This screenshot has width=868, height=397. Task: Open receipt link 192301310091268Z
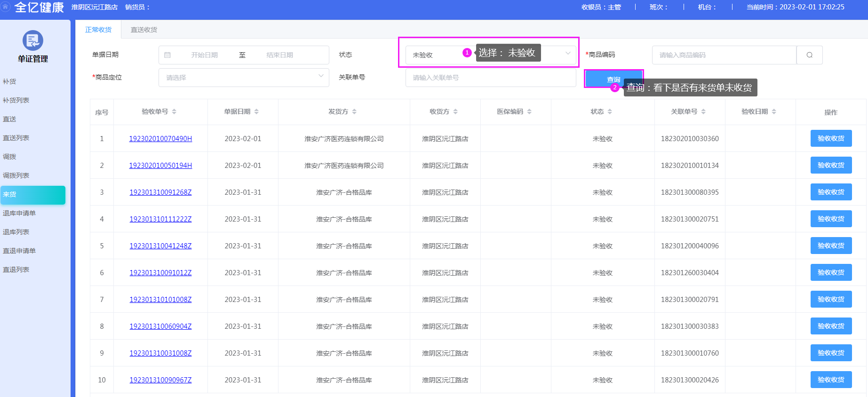coord(160,192)
